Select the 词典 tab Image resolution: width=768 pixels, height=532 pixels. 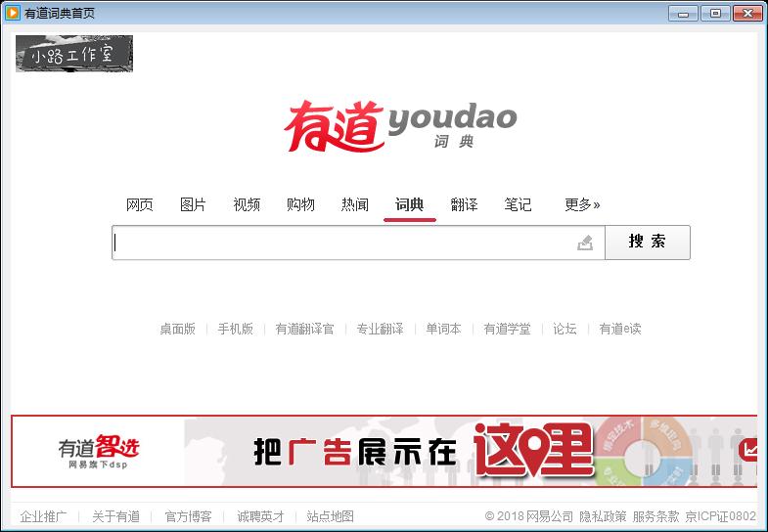tap(410, 204)
